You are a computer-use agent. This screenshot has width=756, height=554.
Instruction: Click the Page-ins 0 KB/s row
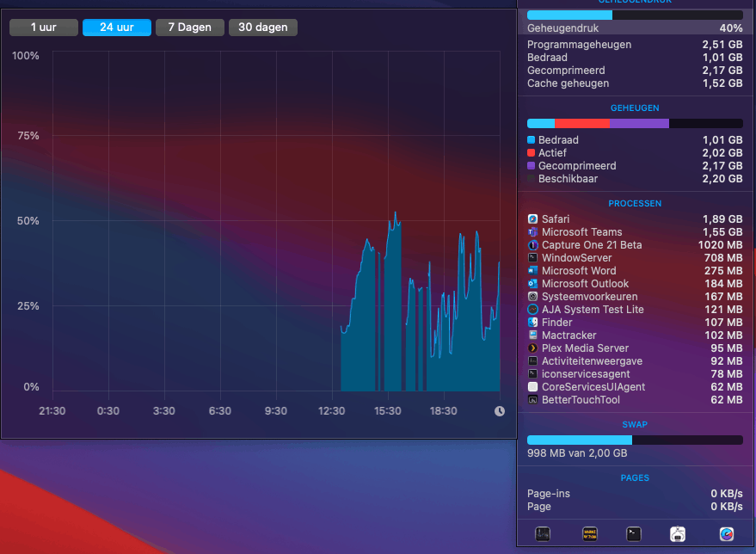(x=635, y=494)
